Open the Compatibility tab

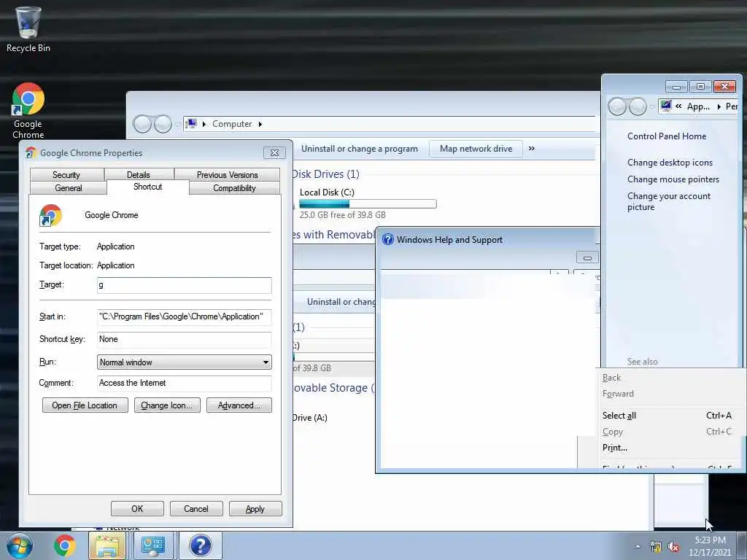click(x=234, y=187)
